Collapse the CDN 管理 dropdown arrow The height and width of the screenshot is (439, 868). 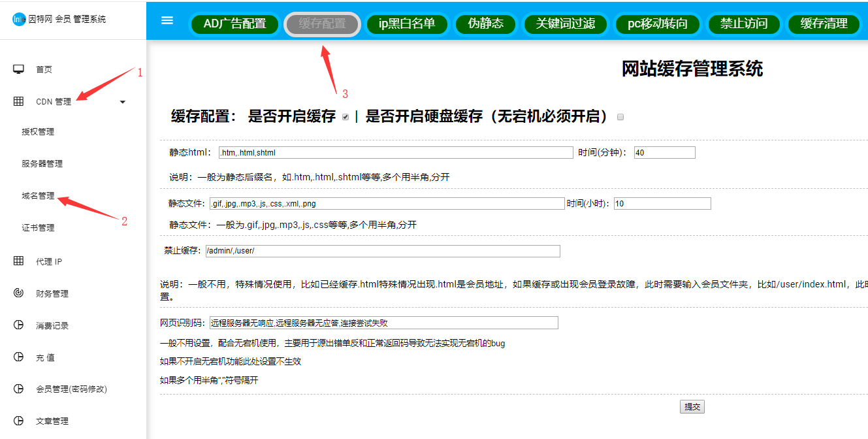point(123,102)
